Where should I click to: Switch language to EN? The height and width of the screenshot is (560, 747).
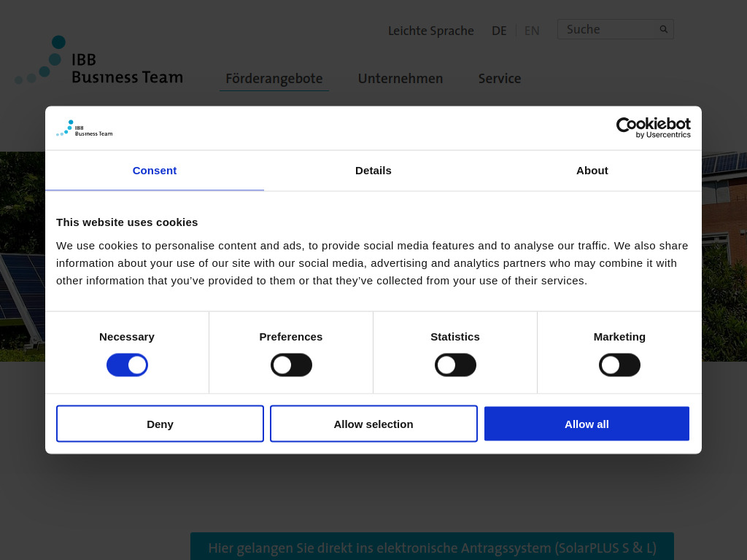[x=532, y=31]
